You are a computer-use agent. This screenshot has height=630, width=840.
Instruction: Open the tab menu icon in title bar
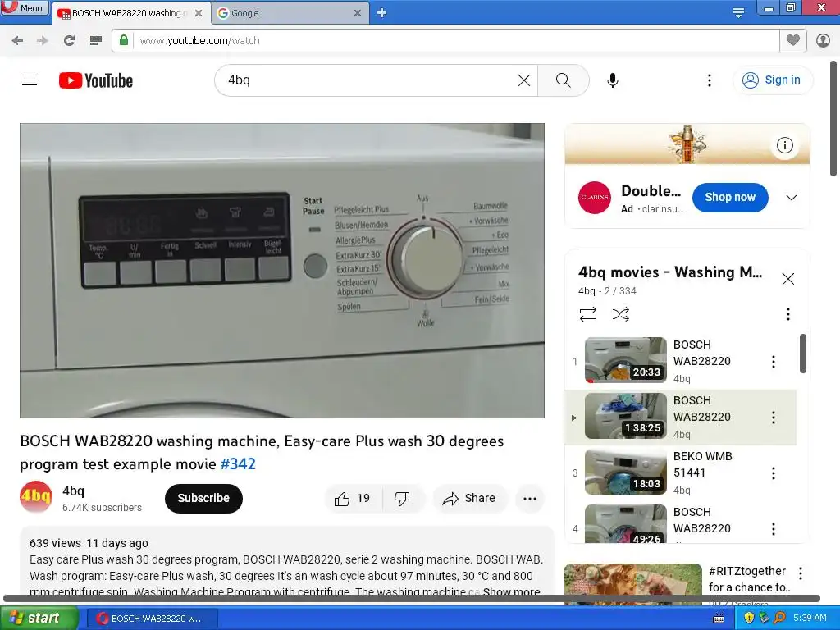tap(738, 12)
